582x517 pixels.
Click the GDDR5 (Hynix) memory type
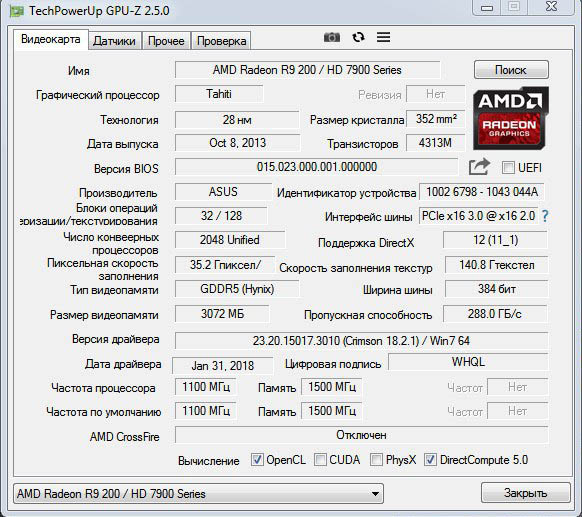click(237, 289)
